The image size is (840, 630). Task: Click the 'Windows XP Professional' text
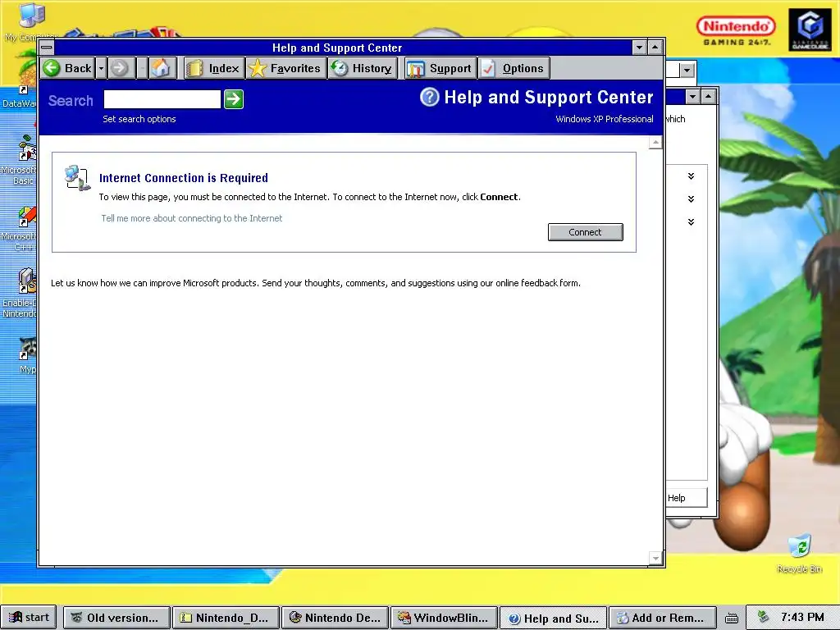pyautogui.click(x=605, y=119)
